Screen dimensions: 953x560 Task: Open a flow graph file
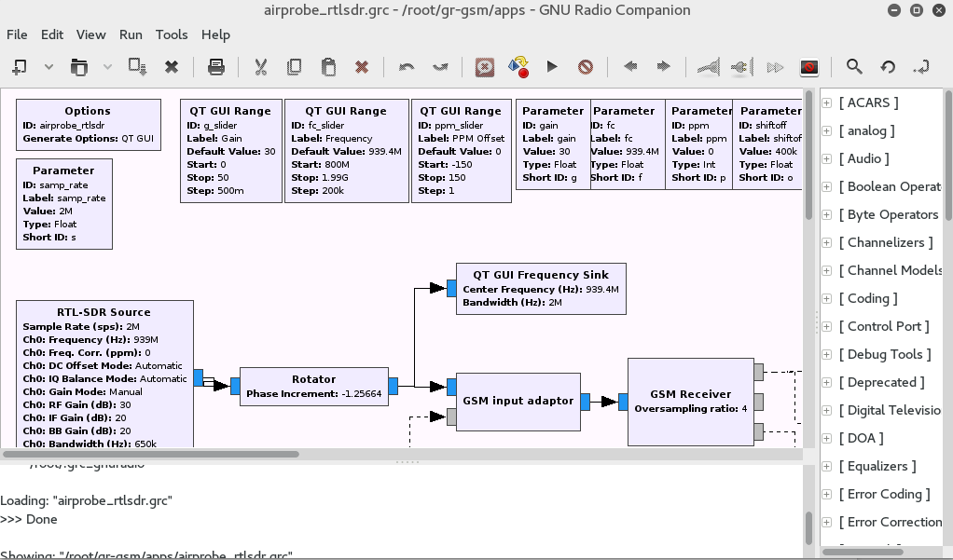78,67
